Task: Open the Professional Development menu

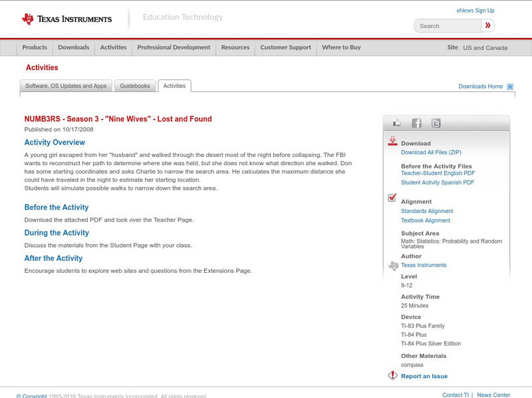Action: (x=174, y=47)
